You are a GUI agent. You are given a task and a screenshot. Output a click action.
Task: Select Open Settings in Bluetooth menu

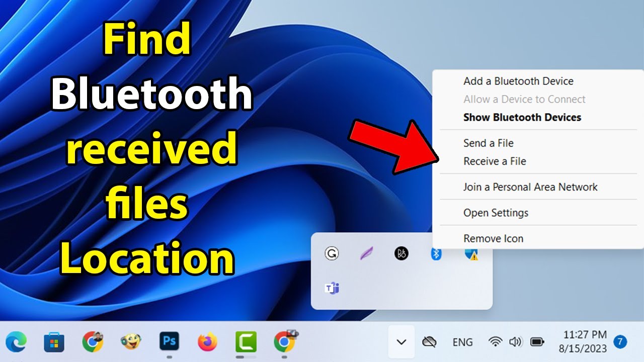point(496,213)
